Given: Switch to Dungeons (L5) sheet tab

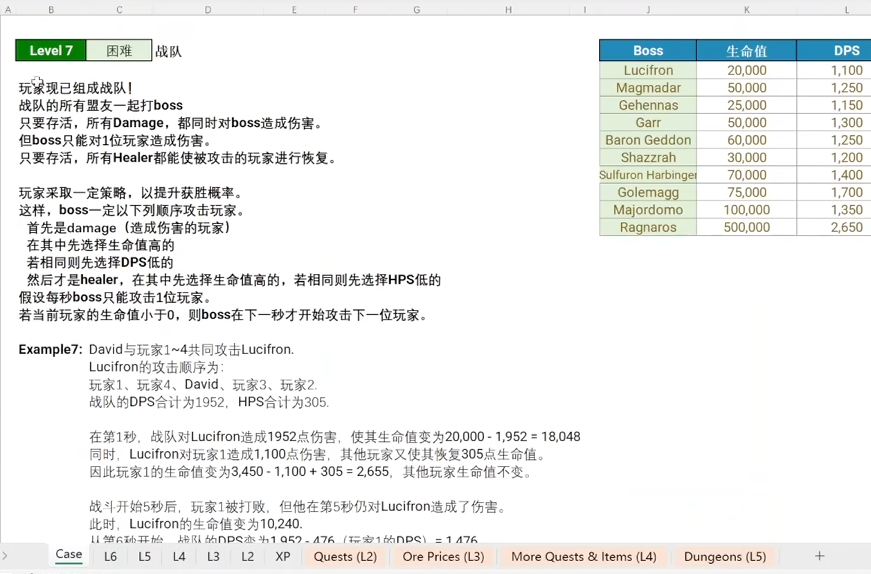Looking at the screenshot, I should point(725,556).
